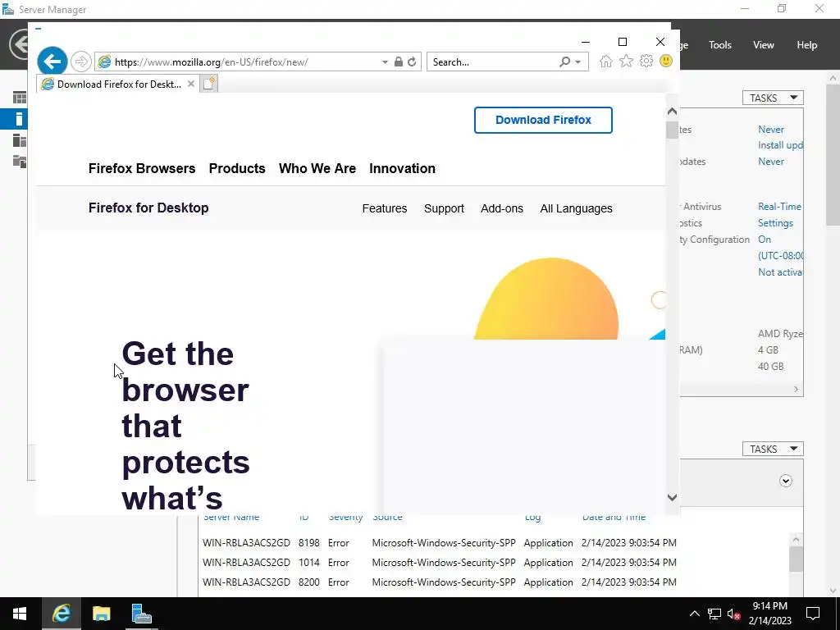The height and width of the screenshot is (630, 840).
Task: Expand the Events filter chevron
Action: click(x=785, y=481)
